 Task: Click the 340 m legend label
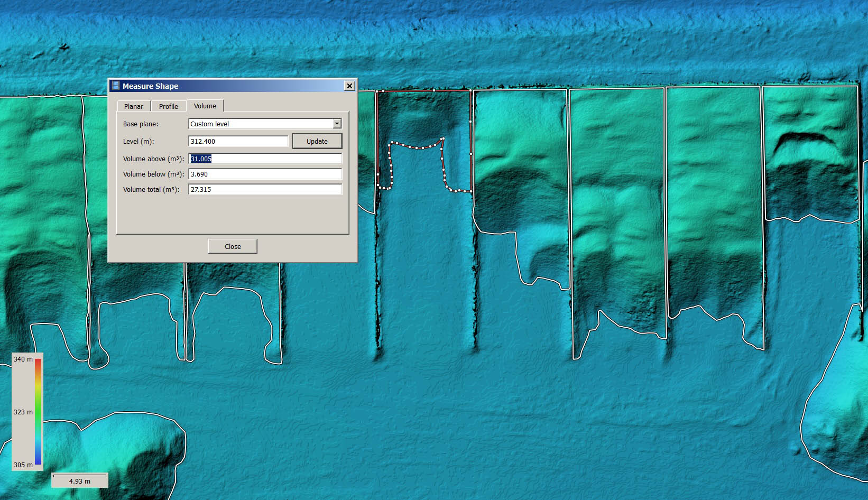pos(23,359)
